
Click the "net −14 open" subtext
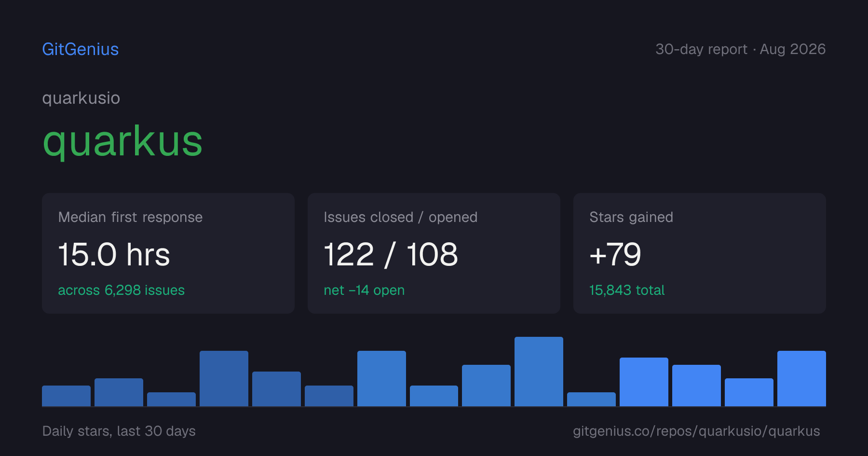pyautogui.click(x=364, y=290)
